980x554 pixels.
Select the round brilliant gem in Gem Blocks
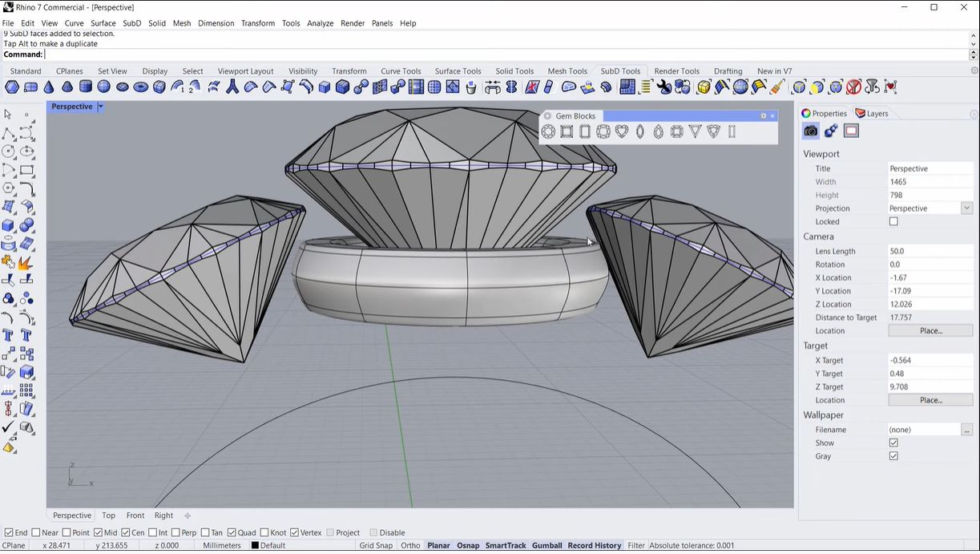(548, 131)
